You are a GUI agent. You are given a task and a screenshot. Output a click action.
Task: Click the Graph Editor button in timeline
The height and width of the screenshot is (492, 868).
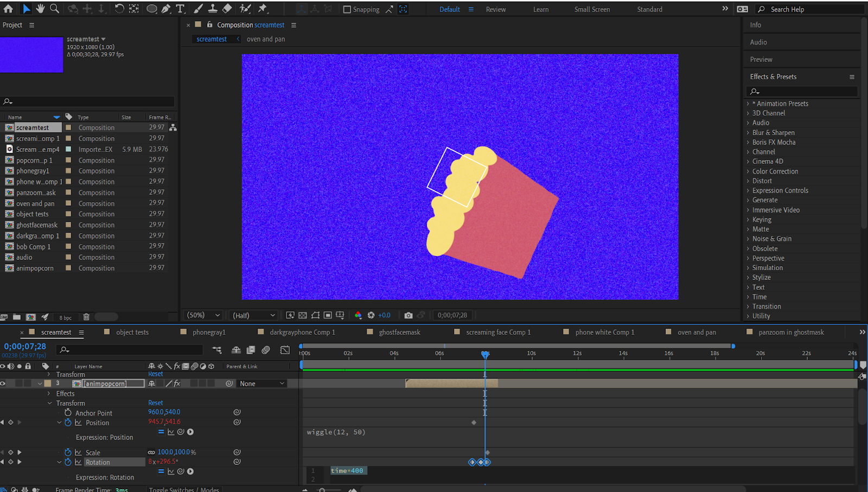[x=285, y=350]
